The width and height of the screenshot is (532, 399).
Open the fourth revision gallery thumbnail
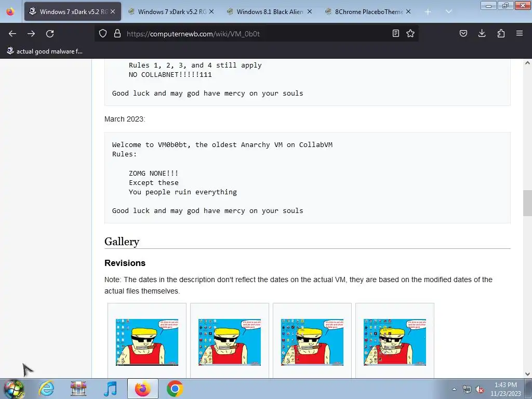[x=395, y=342]
